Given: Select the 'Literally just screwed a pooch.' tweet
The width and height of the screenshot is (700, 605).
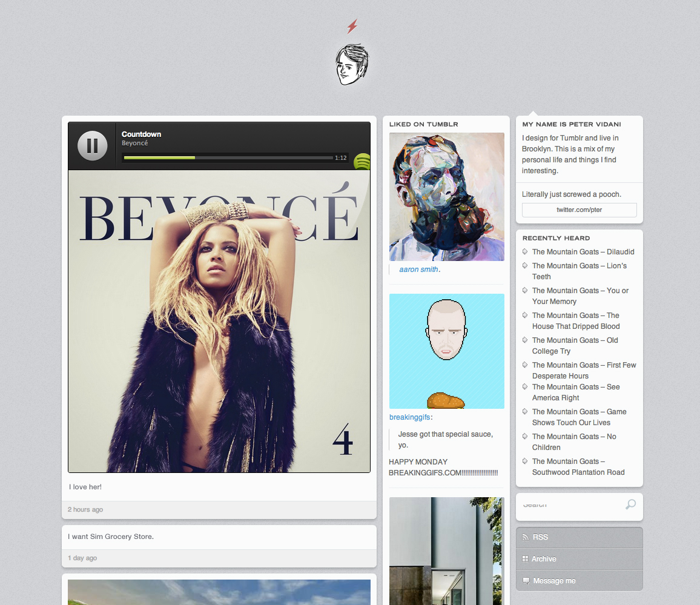Looking at the screenshot, I should pyautogui.click(x=572, y=194).
